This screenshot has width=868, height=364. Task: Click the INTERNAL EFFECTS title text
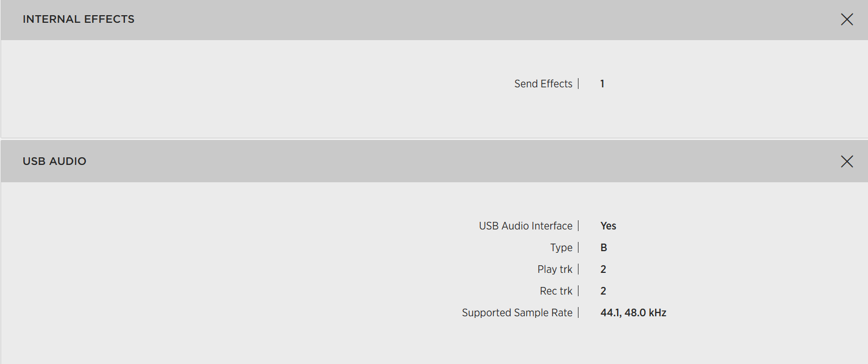tap(79, 19)
